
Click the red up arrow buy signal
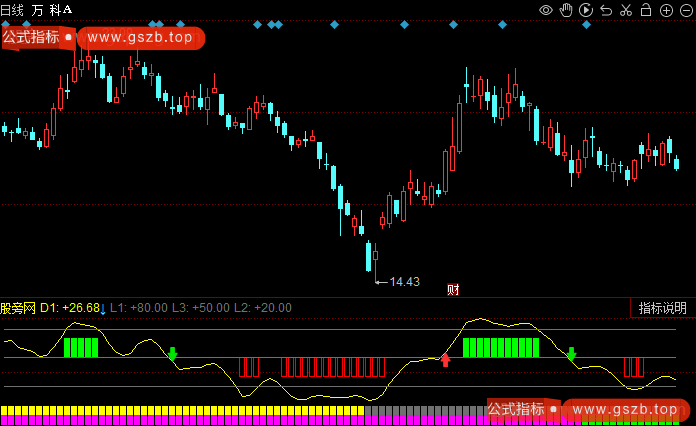pyautogui.click(x=446, y=359)
